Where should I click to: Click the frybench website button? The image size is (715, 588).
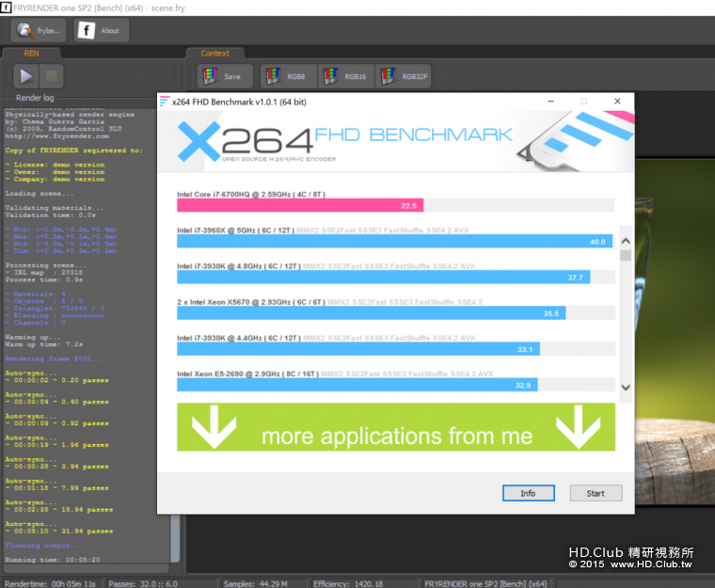[40, 29]
